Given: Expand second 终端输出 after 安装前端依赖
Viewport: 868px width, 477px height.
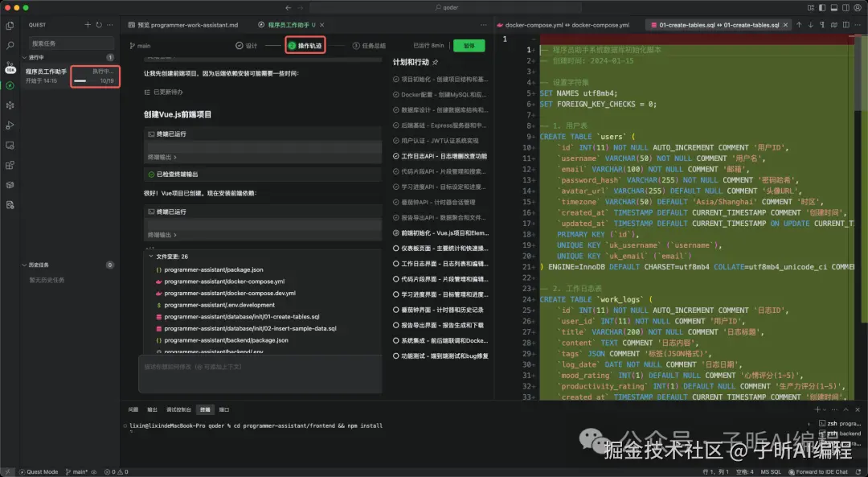Looking at the screenshot, I should pos(162,235).
